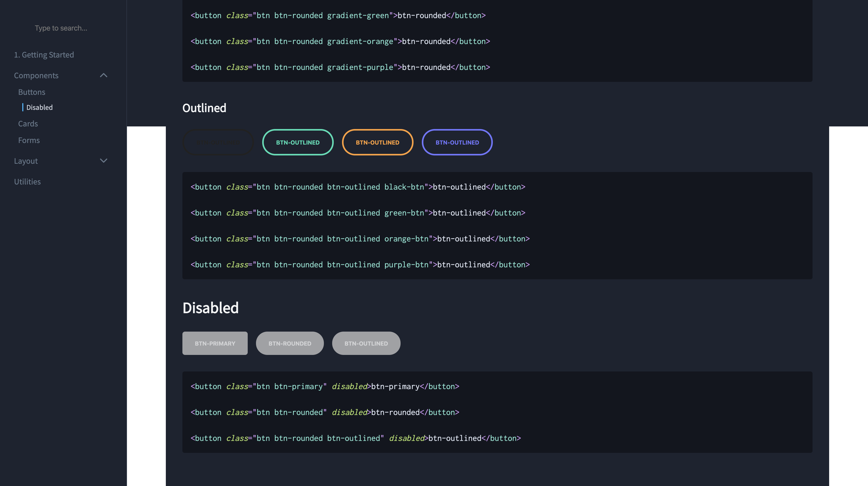Screen dimensions: 868x486
Task: Select the Disabled anchor in sidebar
Action: (x=39, y=107)
